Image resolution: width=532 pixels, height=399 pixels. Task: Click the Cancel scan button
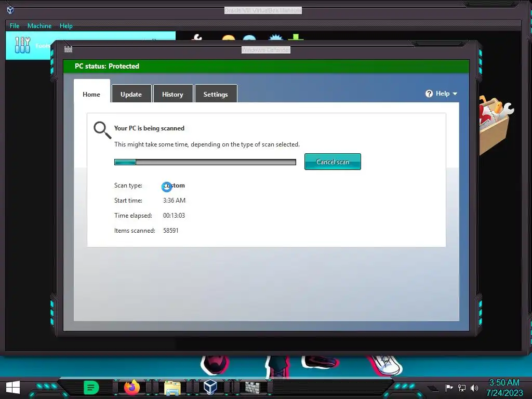coord(332,162)
